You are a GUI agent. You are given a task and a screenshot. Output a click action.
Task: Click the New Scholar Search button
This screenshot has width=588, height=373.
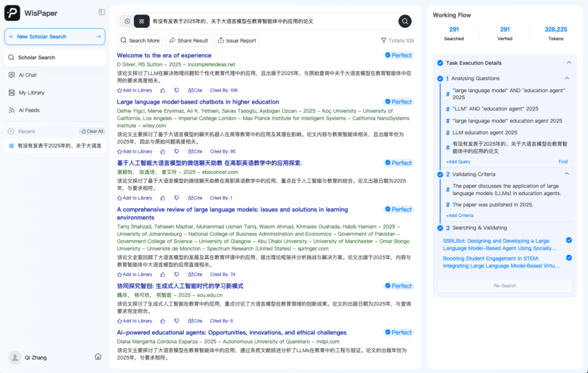pos(54,36)
